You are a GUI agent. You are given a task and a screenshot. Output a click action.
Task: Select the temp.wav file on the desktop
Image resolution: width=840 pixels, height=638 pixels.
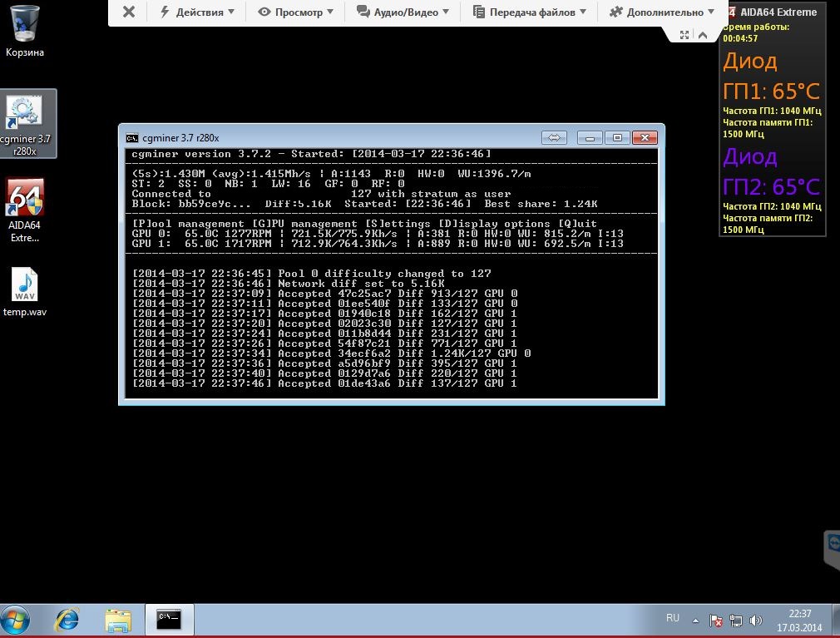[25, 289]
